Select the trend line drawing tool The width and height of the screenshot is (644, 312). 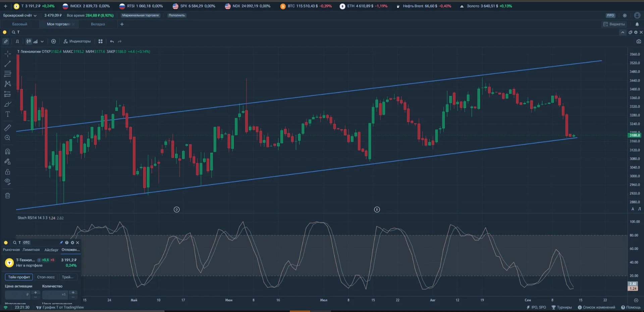click(x=7, y=64)
